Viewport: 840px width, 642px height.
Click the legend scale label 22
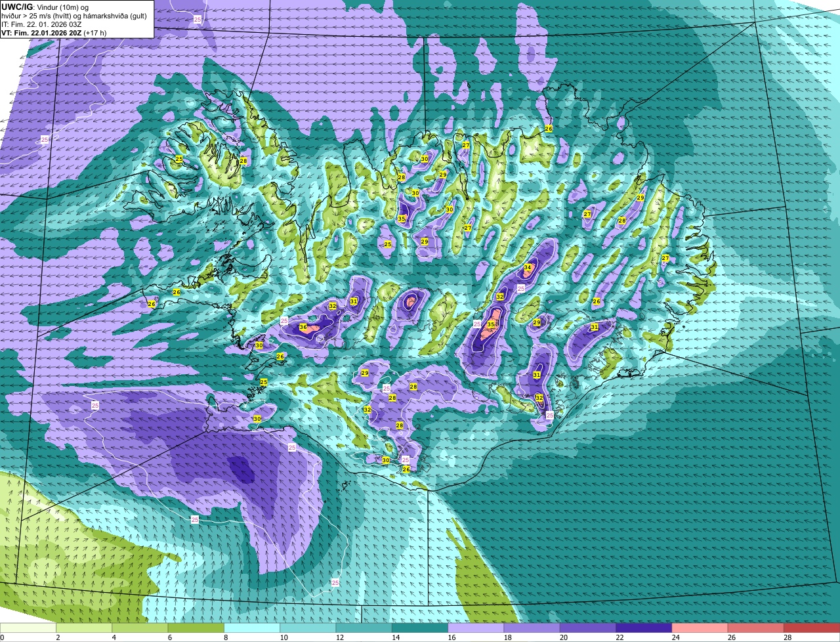pyautogui.click(x=620, y=637)
